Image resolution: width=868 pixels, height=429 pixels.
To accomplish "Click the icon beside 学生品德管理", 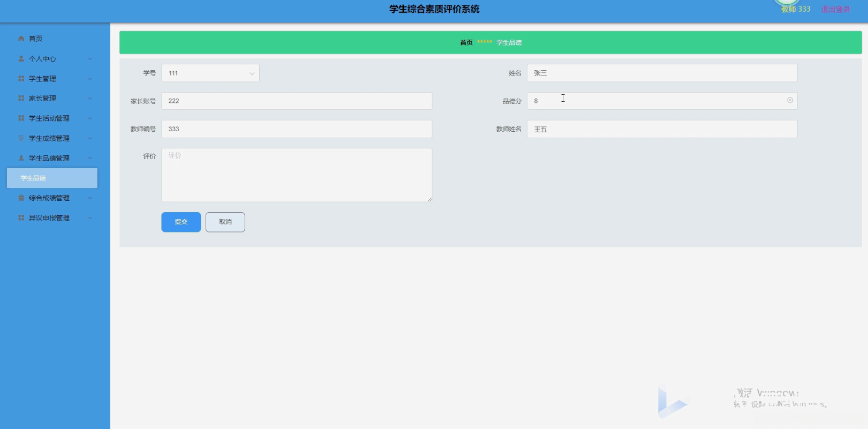I will [21, 158].
